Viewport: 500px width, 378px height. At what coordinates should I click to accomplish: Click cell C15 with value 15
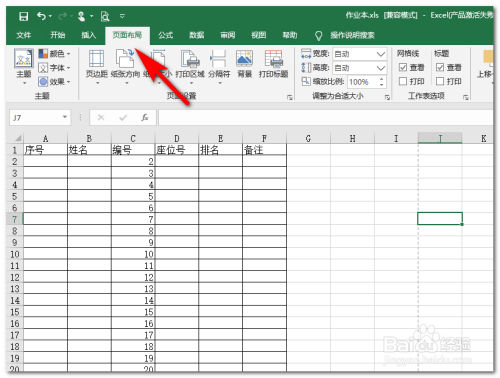(x=133, y=312)
